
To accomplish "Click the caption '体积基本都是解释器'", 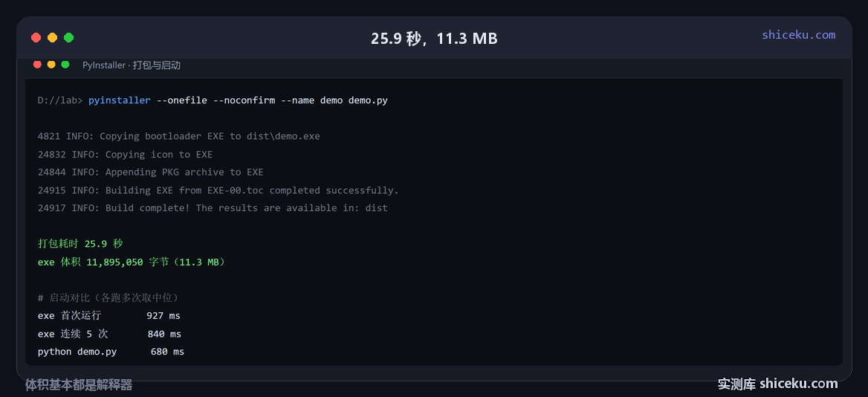I will 79,385.
